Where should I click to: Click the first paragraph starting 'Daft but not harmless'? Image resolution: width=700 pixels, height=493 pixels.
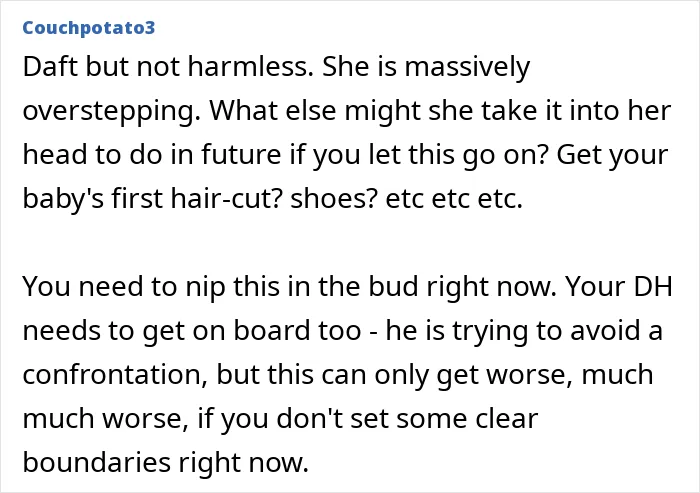click(x=346, y=133)
